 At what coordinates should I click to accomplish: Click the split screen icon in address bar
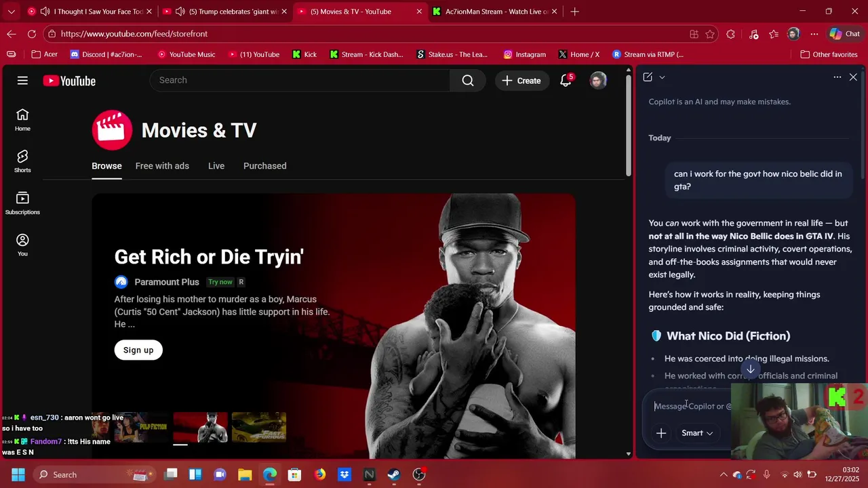coord(694,34)
